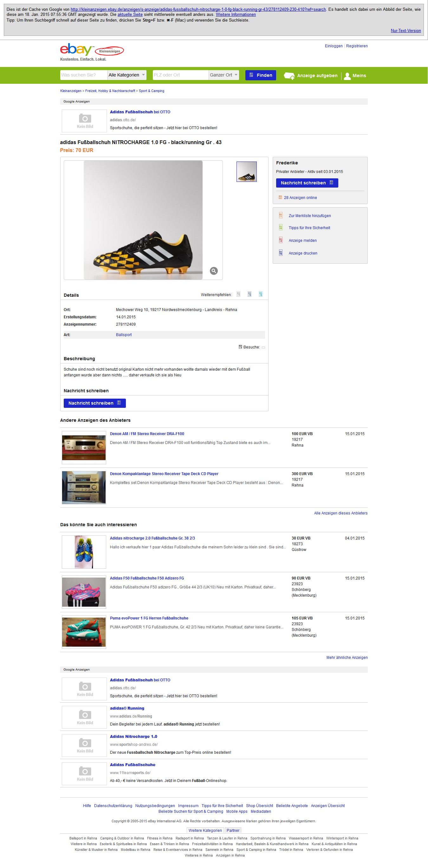Focus the PLZ oder Ort field
428x868 pixels.
click(180, 75)
